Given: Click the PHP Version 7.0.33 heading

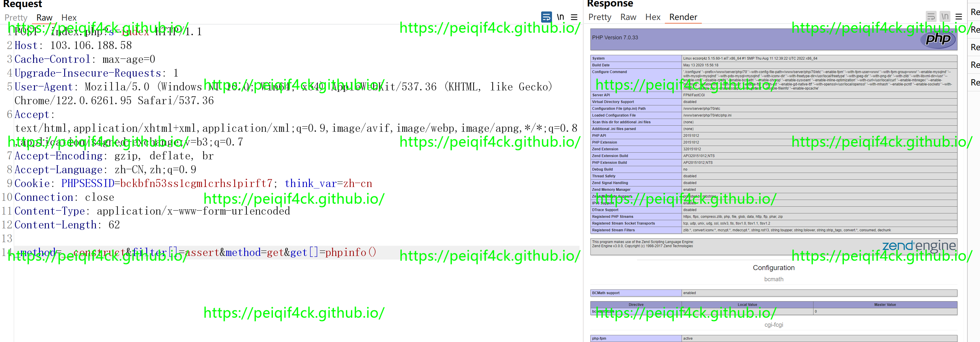Looking at the screenshot, I should 615,38.
